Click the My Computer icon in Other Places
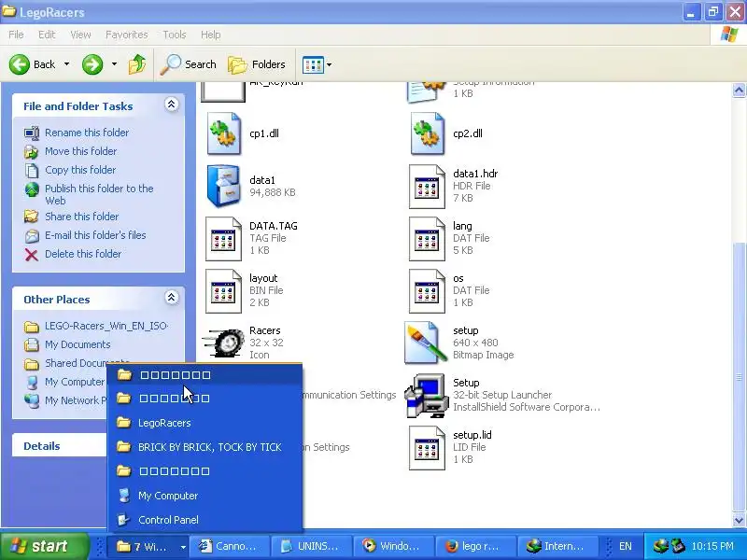The width and height of the screenshot is (747, 560). (32, 383)
